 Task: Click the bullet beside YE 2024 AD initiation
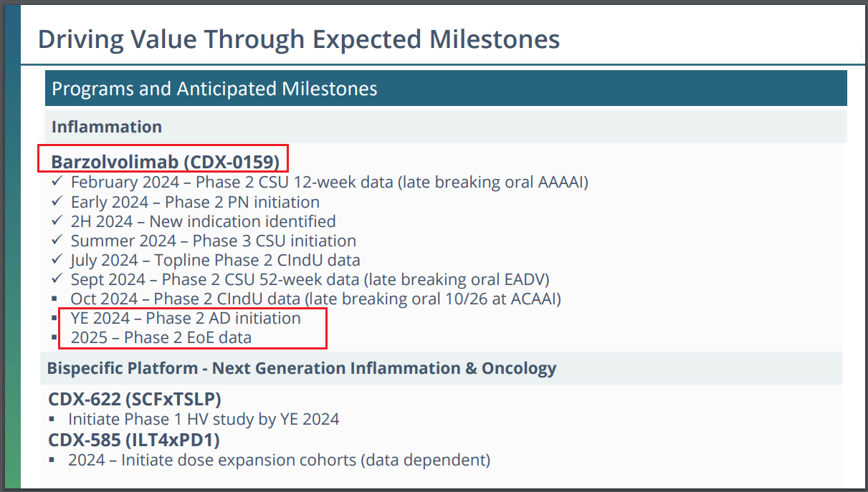pyautogui.click(x=55, y=319)
